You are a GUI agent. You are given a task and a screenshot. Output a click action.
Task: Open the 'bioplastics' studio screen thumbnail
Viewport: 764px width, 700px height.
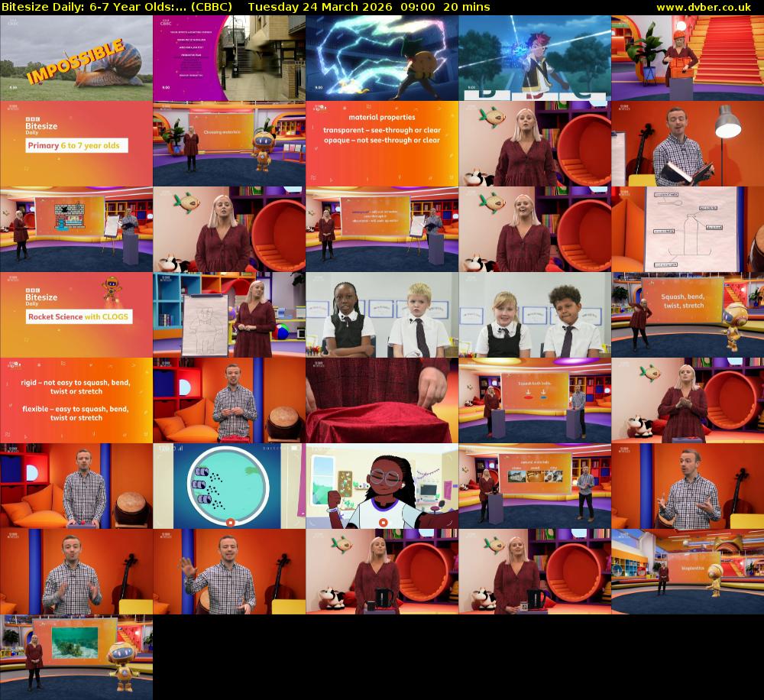point(688,572)
